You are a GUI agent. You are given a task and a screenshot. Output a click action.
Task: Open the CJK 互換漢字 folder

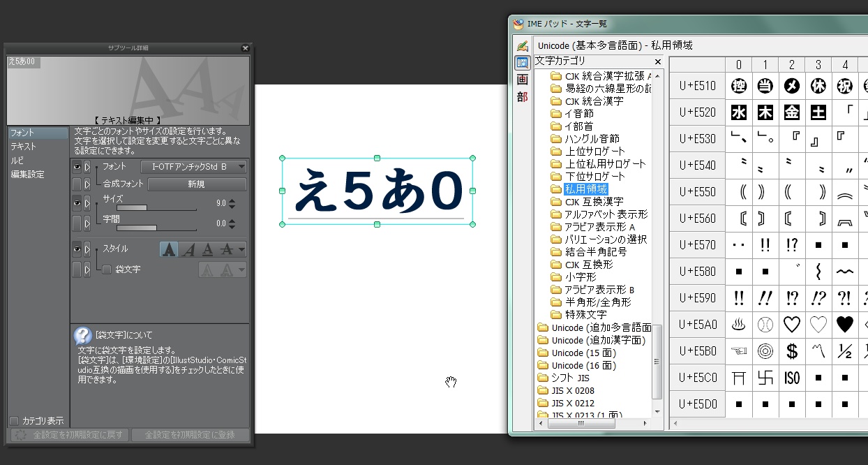click(x=594, y=202)
